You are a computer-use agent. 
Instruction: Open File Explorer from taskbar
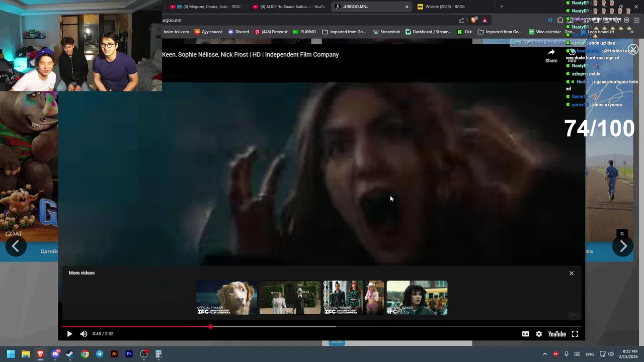(26, 354)
